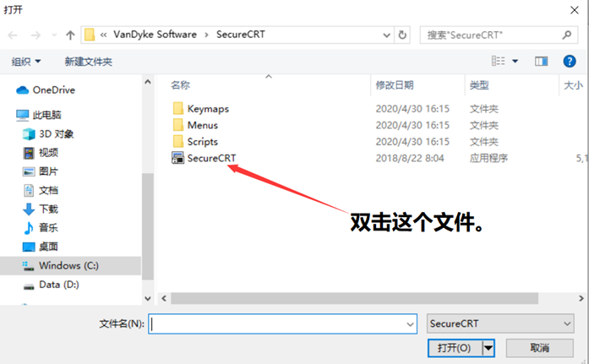Viewport: 589px width, 364px height.
Task: Select the Keymaps modified date cell
Action: tap(412, 108)
